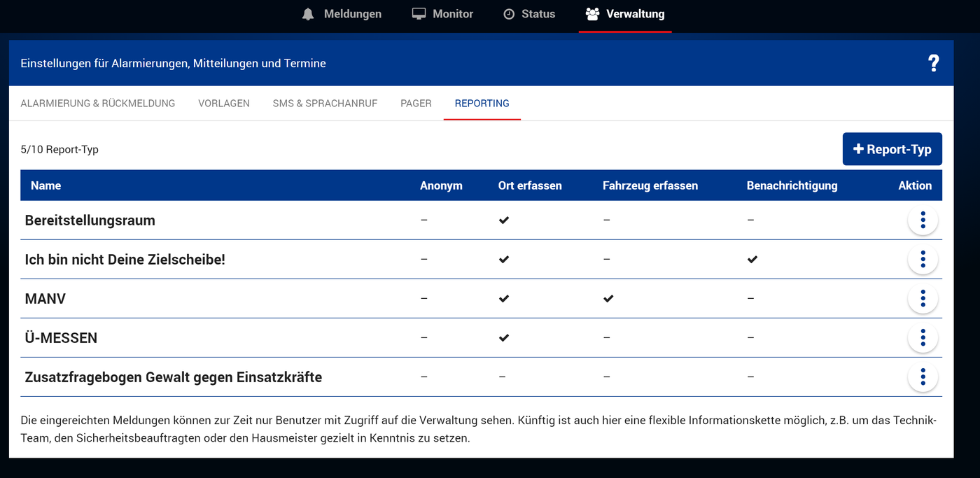980x478 pixels.
Task: Expand the actions for Ich bin nicht Deine Zielscheibe!
Action: (923, 259)
